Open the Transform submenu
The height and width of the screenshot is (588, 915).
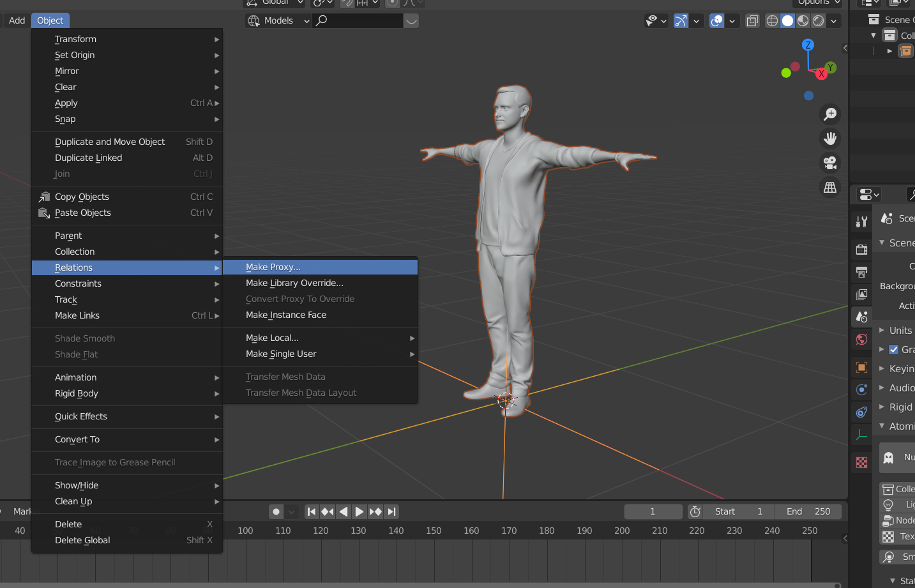(127, 39)
